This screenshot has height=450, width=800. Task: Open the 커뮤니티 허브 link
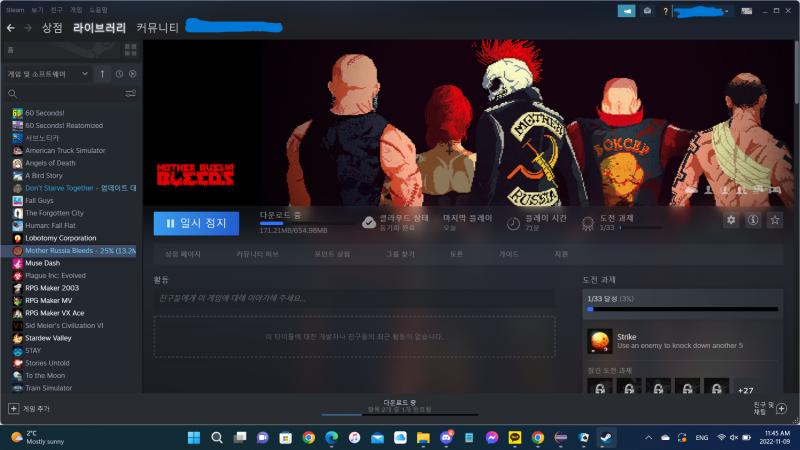click(x=257, y=254)
